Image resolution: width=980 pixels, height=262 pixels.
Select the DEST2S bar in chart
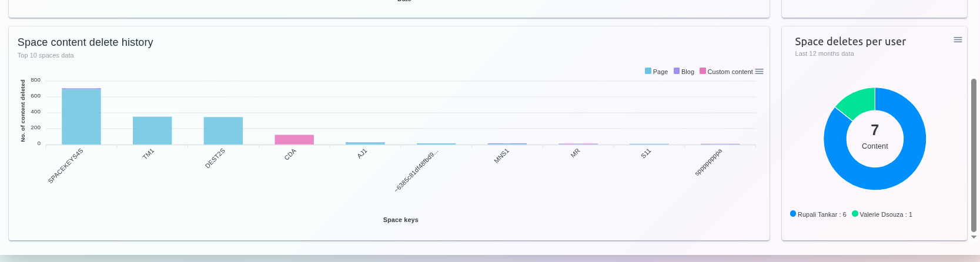tap(223, 130)
